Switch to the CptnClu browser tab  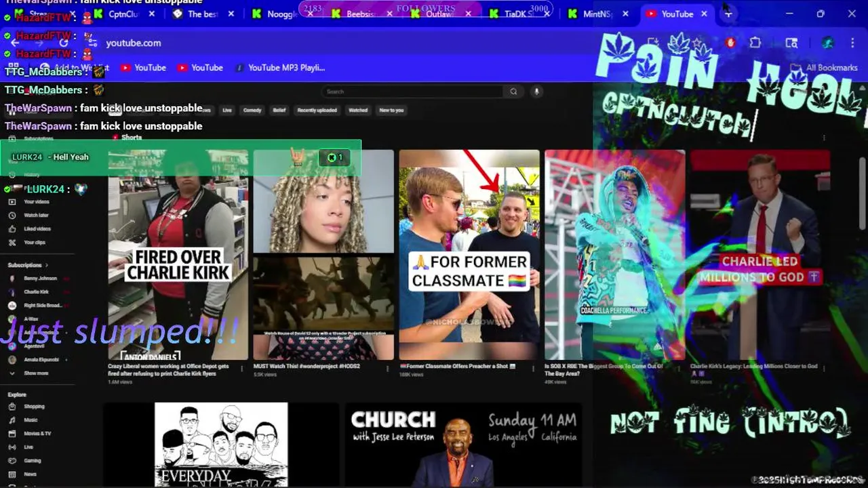[122, 14]
